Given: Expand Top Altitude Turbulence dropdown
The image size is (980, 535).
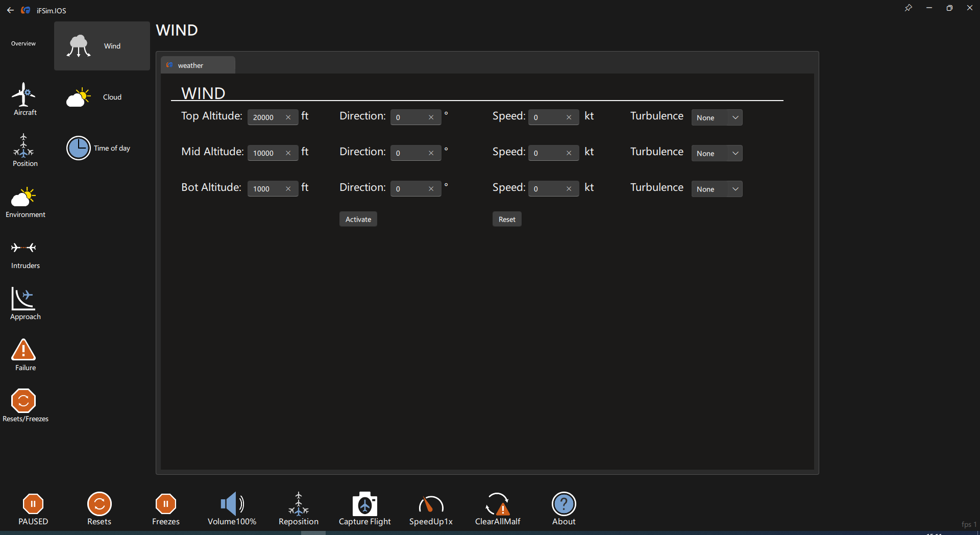Looking at the screenshot, I should pos(717,117).
